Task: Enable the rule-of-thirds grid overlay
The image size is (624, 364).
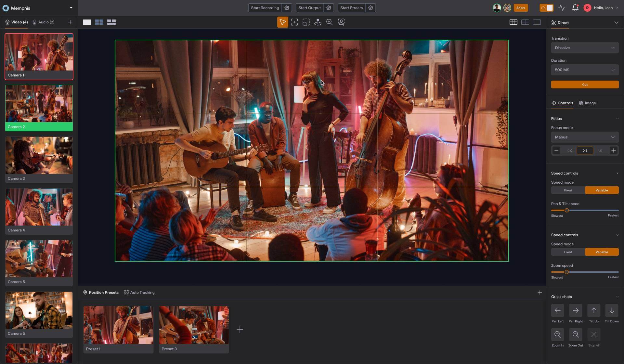Action: (x=513, y=22)
